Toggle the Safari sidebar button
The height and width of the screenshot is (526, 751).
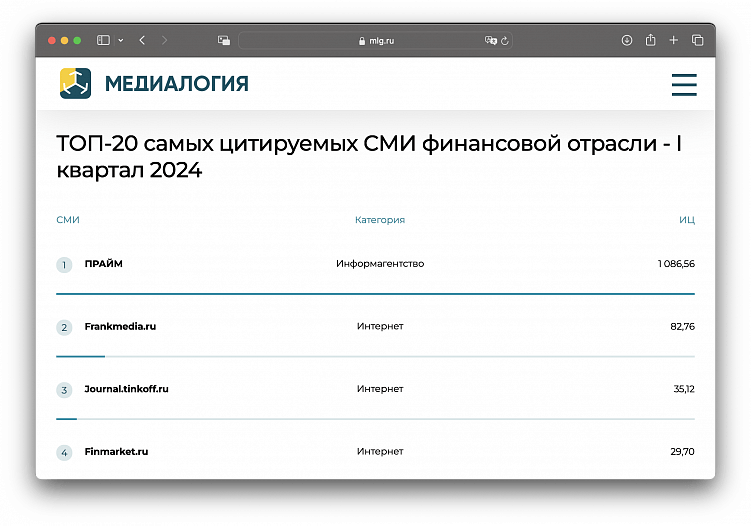(x=103, y=40)
